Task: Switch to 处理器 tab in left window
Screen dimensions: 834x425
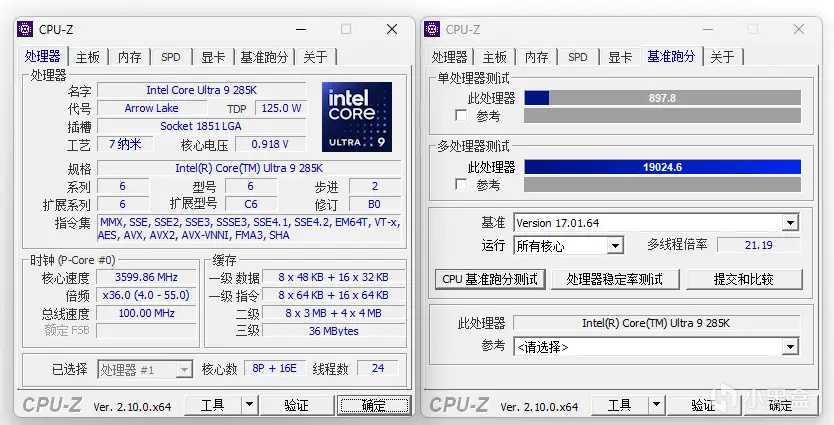Action: [43, 56]
